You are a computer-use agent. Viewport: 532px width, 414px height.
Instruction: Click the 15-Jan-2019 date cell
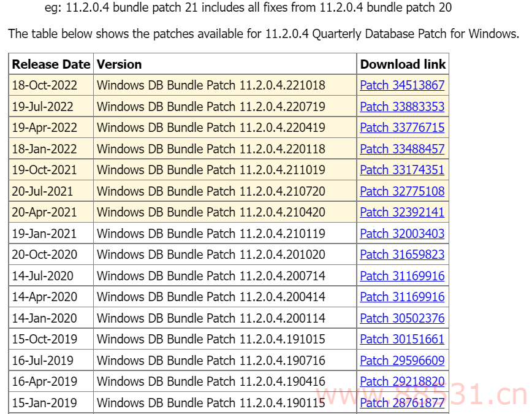(51, 403)
